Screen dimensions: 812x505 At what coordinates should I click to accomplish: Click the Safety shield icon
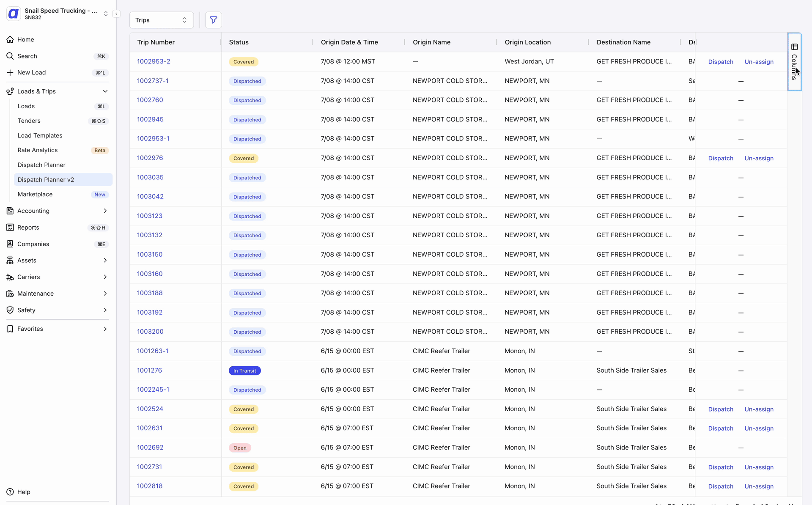tap(10, 310)
